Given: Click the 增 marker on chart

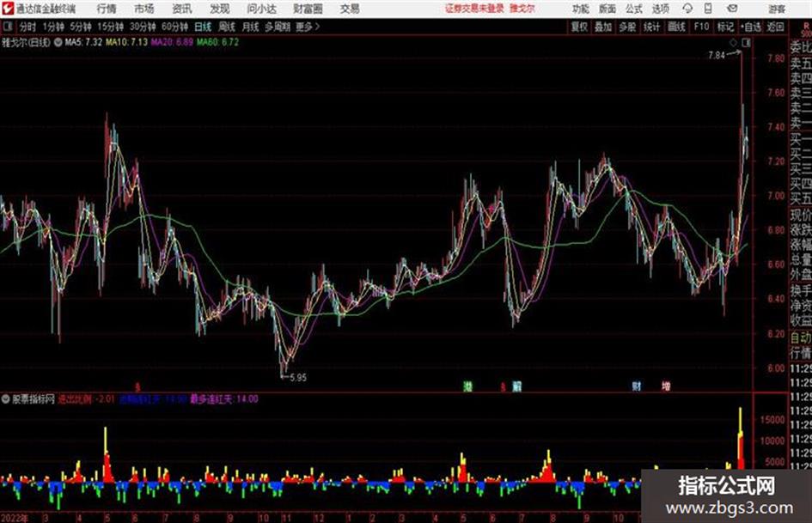Looking at the screenshot, I should [666, 386].
